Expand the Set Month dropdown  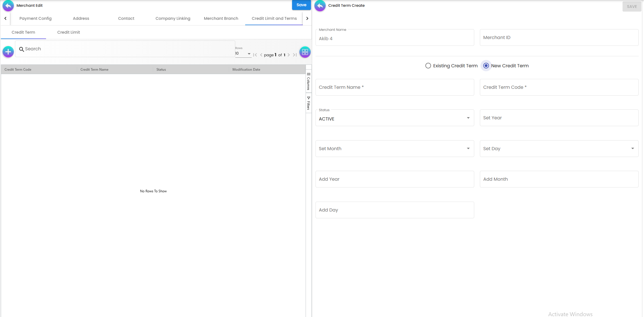pos(395,148)
